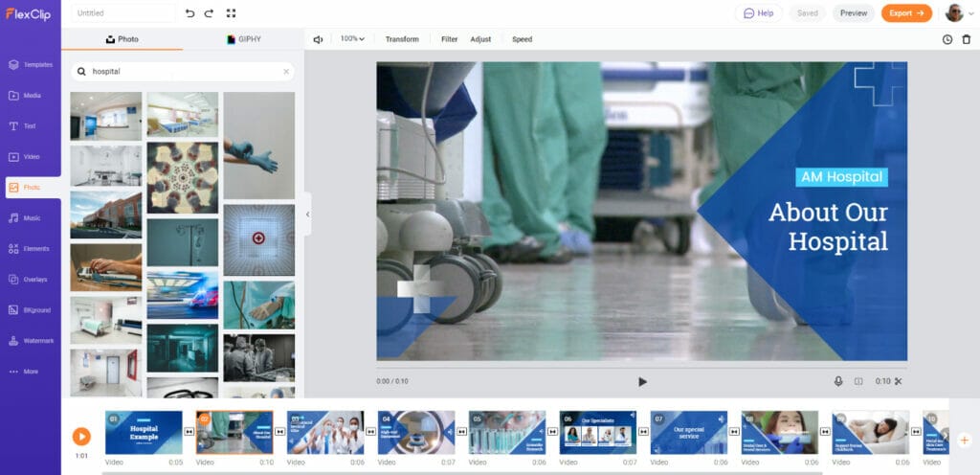Undo the last action

[190, 13]
